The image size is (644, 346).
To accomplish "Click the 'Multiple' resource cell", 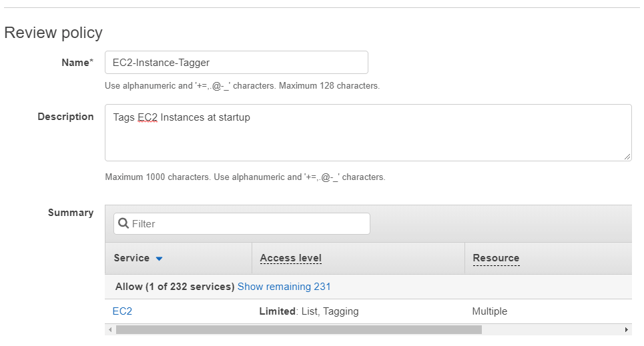I will pyautogui.click(x=490, y=311).
